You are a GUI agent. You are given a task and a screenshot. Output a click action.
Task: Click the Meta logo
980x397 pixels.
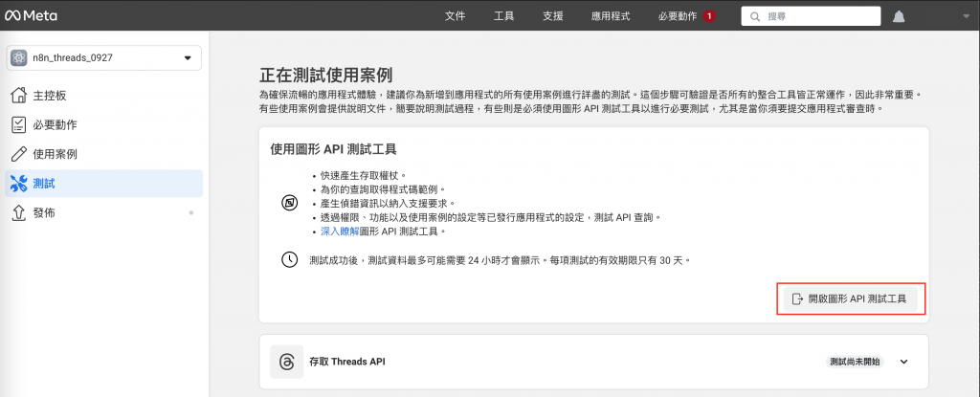pos(32,16)
